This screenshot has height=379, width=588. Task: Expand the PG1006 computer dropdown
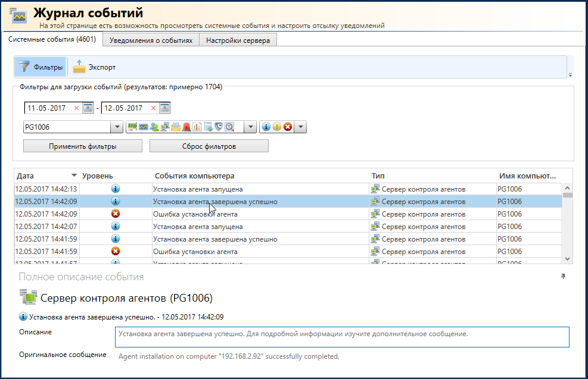point(116,127)
